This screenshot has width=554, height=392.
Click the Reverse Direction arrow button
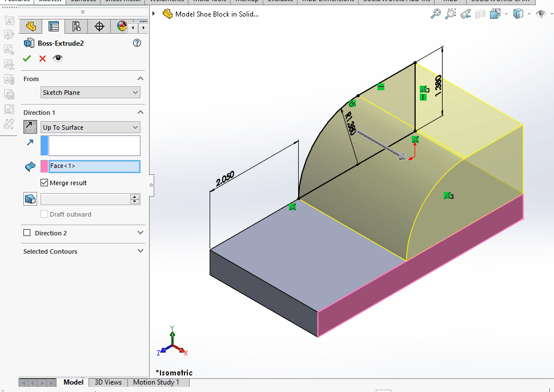tap(30, 127)
